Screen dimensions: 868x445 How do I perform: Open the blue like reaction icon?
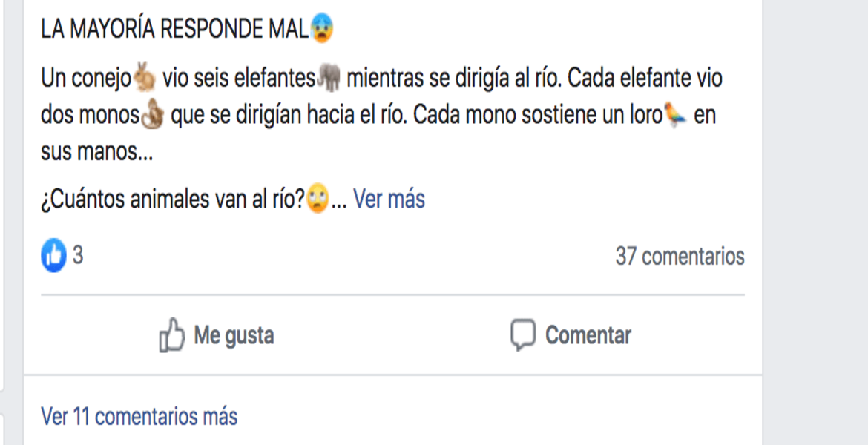tap(53, 257)
